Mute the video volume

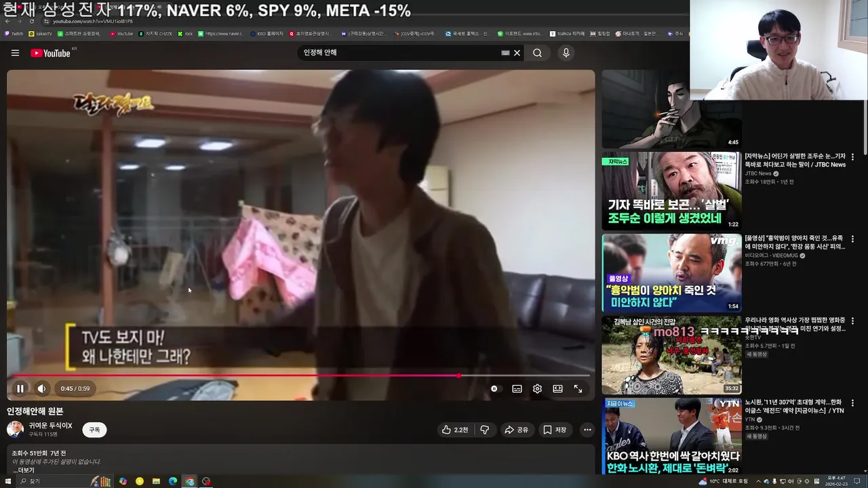[x=41, y=388]
